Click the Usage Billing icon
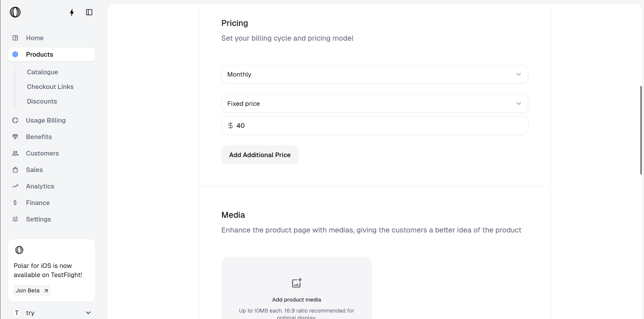 [15, 120]
